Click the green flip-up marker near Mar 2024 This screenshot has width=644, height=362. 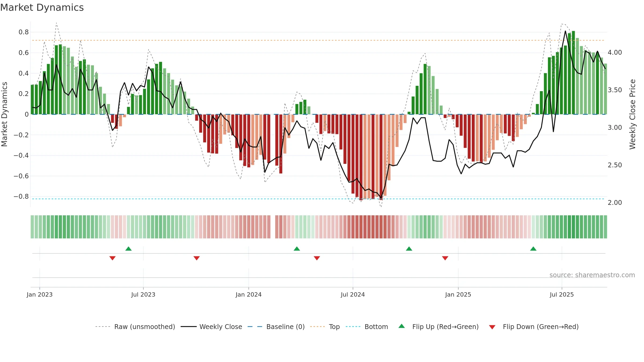click(x=297, y=249)
